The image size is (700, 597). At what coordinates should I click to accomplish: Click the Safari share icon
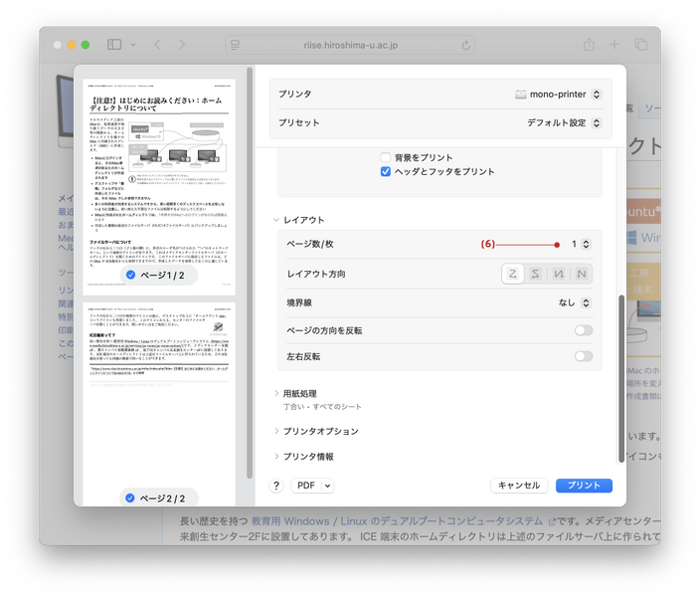590,45
